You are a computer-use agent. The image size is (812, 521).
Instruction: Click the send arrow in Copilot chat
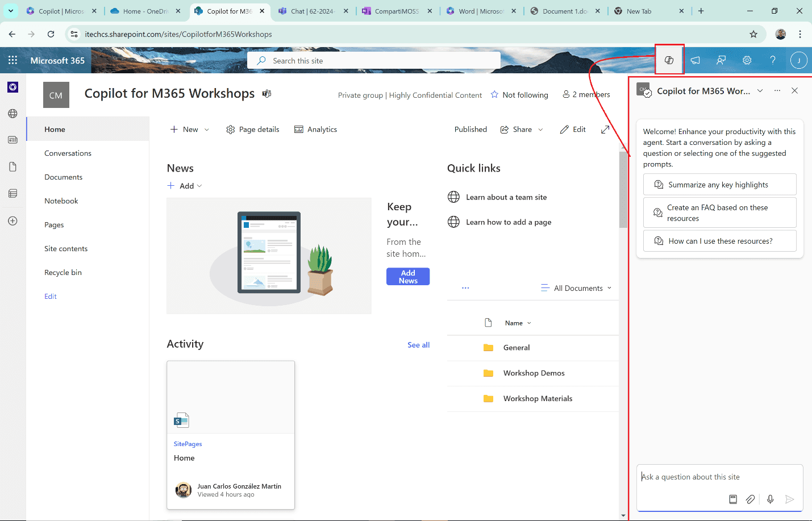pyautogui.click(x=789, y=499)
